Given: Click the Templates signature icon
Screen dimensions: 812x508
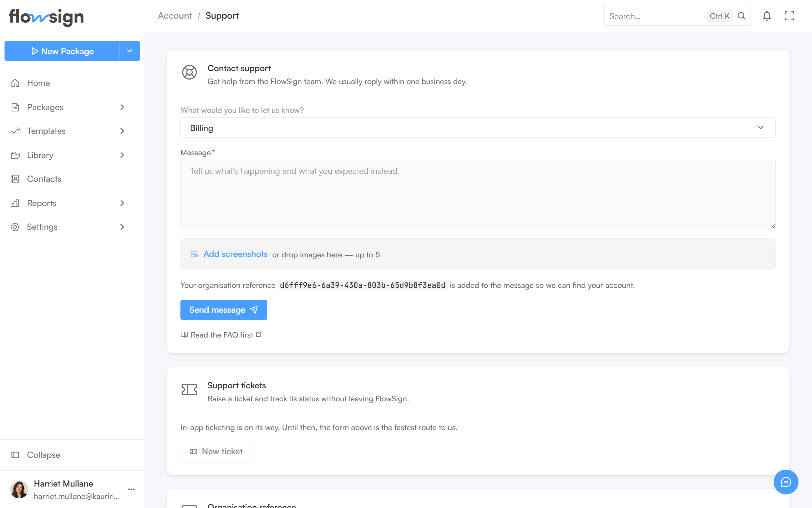Looking at the screenshot, I should pyautogui.click(x=15, y=131).
